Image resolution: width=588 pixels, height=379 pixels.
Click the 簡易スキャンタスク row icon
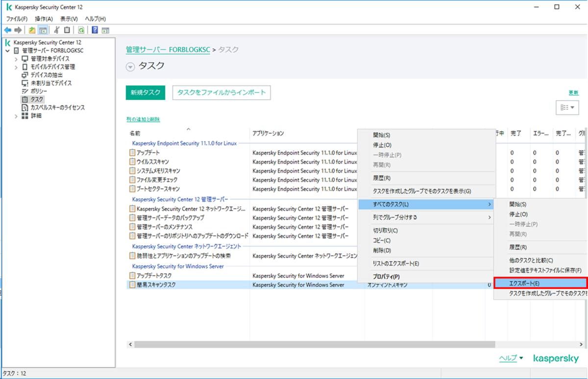[132, 284]
